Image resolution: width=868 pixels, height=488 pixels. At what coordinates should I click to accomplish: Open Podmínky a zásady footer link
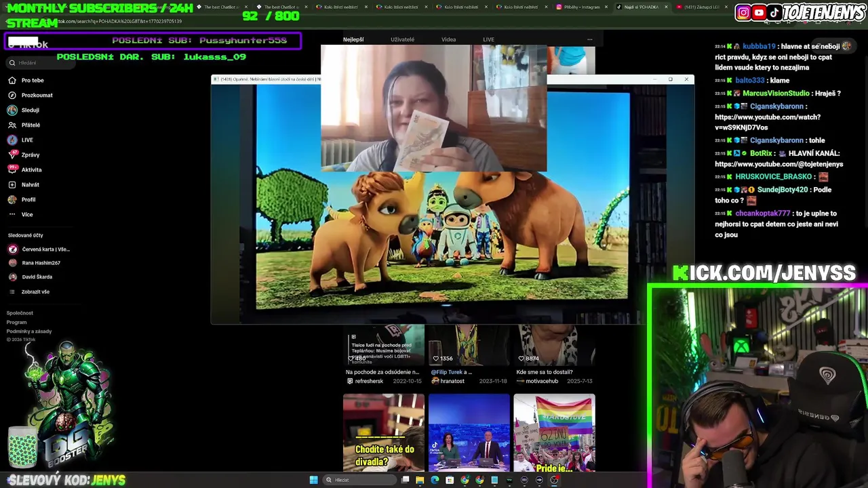pyautogui.click(x=29, y=331)
